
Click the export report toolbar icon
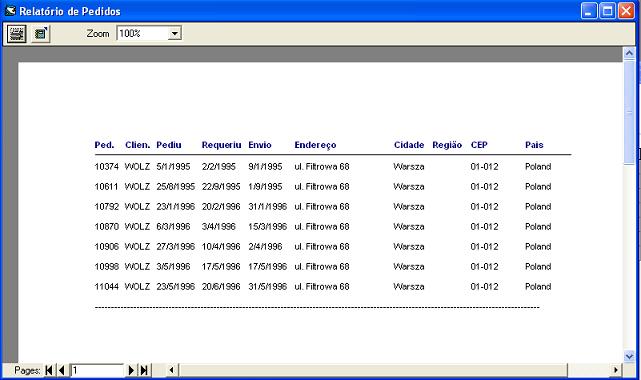point(40,34)
